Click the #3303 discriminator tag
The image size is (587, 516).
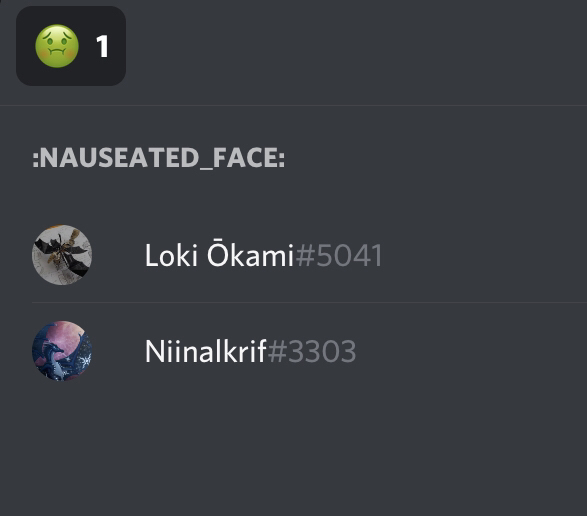click(312, 351)
